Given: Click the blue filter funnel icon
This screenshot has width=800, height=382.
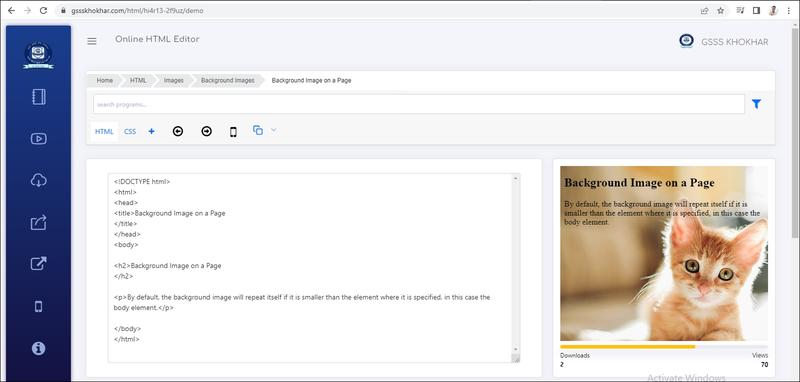Looking at the screenshot, I should point(757,104).
